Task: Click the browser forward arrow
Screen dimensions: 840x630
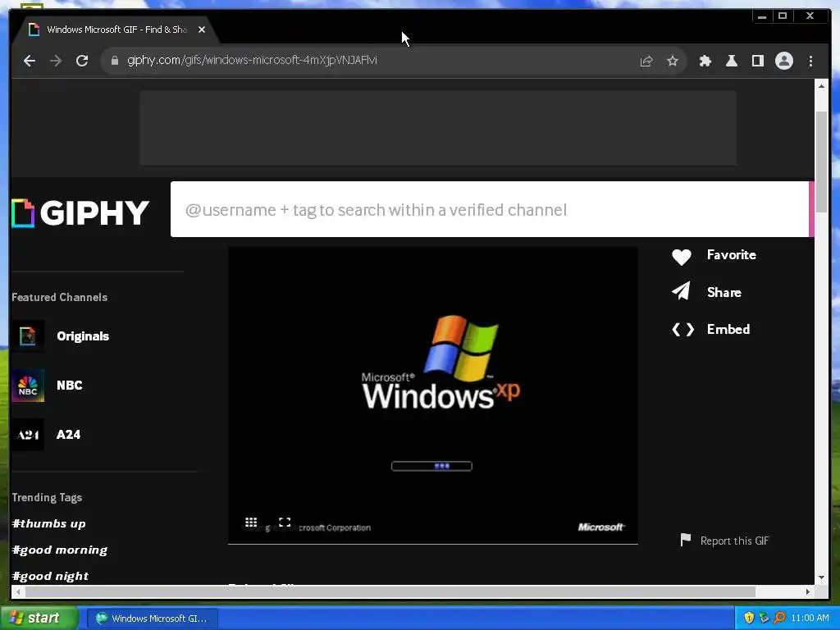Action: tap(56, 61)
